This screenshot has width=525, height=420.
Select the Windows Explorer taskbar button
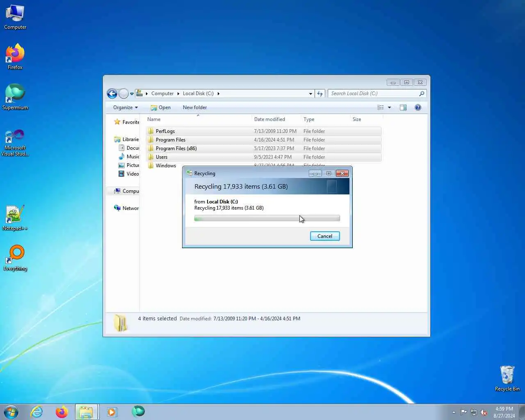86,412
